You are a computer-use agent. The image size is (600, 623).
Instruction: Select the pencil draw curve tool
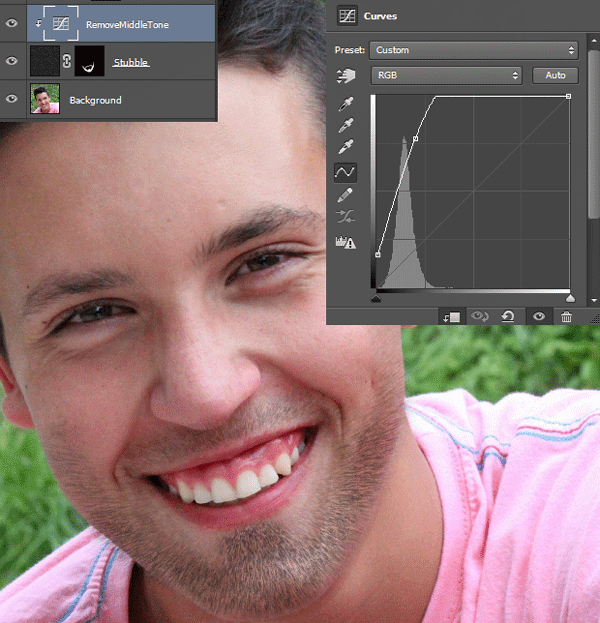346,195
